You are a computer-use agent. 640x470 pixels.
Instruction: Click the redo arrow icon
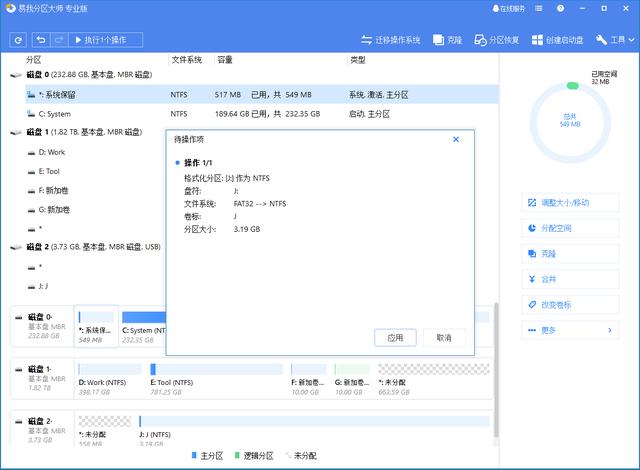click(59, 40)
